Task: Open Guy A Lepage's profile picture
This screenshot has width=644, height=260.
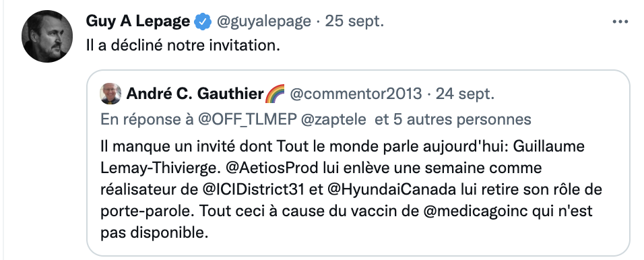Action: tap(47, 36)
